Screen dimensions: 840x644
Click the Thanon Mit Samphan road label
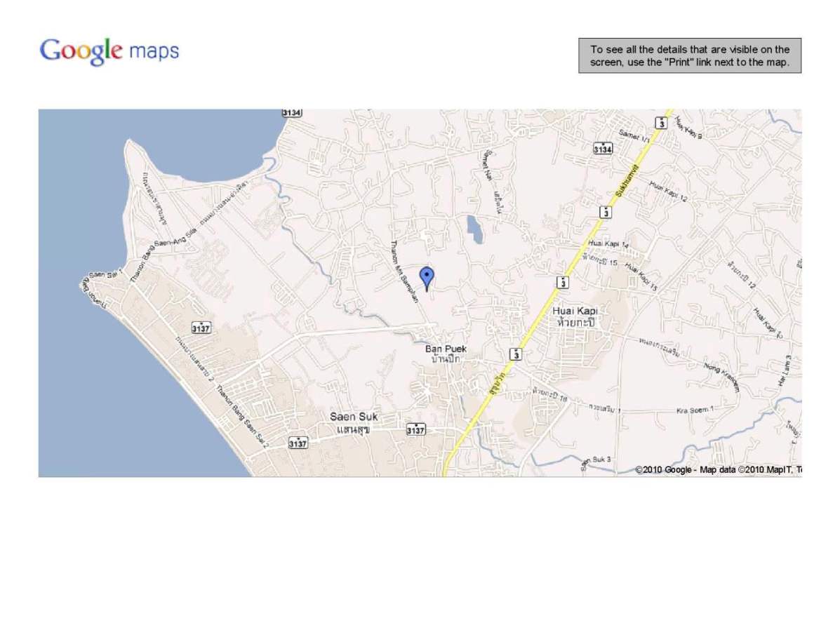404,271
